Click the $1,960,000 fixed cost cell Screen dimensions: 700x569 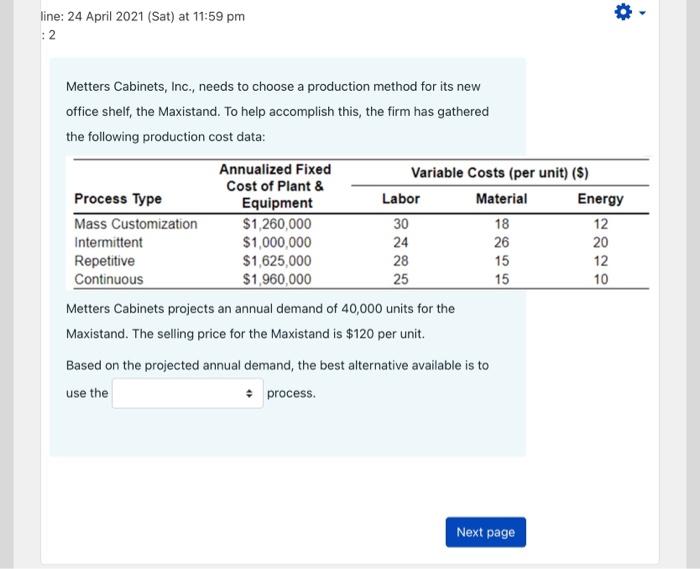tap(277, 279)
